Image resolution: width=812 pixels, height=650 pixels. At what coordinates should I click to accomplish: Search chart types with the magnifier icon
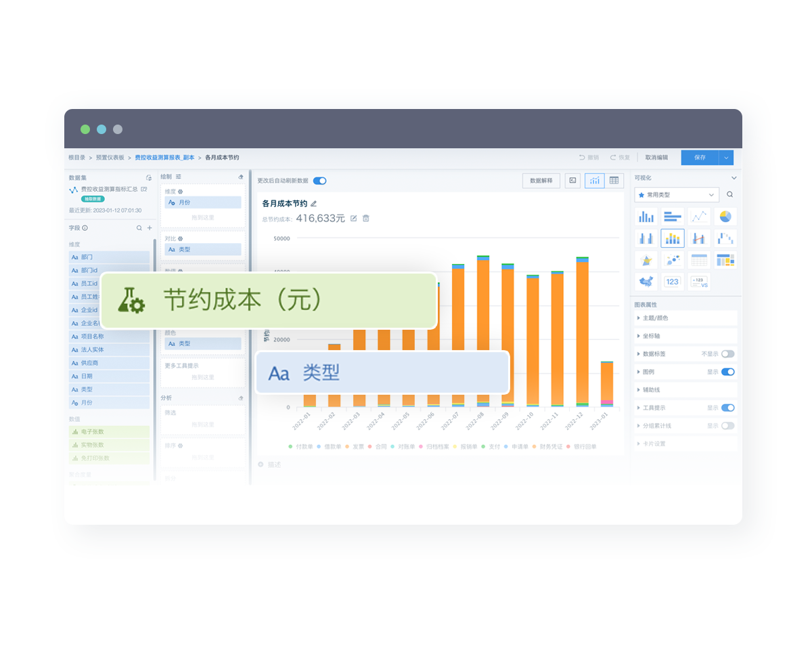coord(729,195)
